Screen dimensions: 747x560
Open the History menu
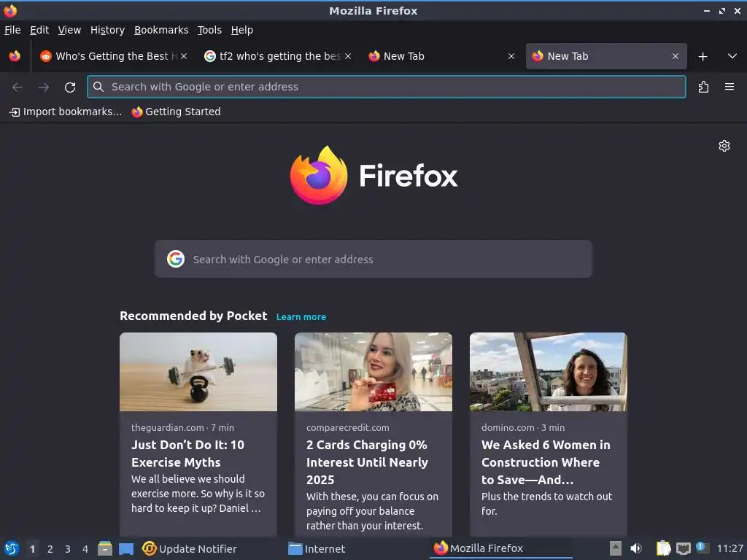[107, 30]
